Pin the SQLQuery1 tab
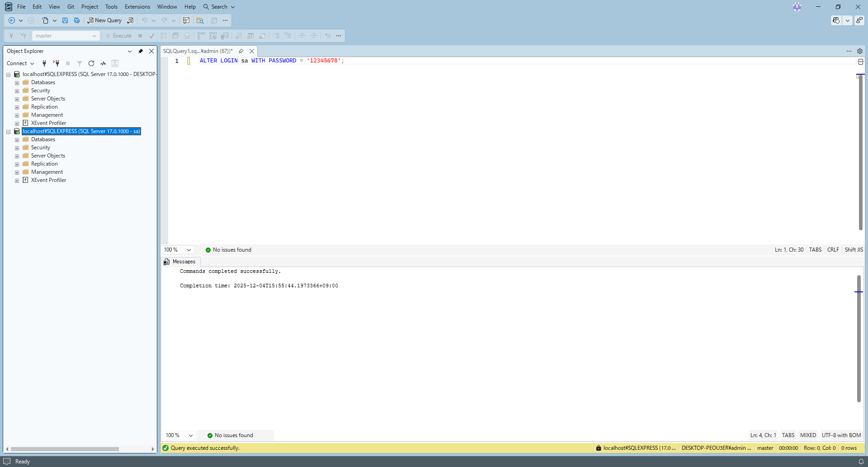 pos(241,51)
